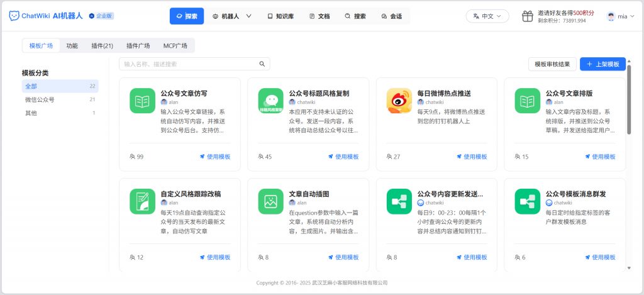Click the user count icon showing 15
The image size is (644, 295).
click(517, 157)
